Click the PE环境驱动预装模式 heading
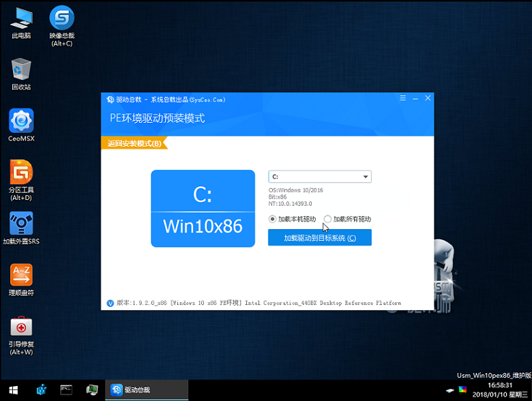Viewport: 532px width, 401px height. [157, 118]
